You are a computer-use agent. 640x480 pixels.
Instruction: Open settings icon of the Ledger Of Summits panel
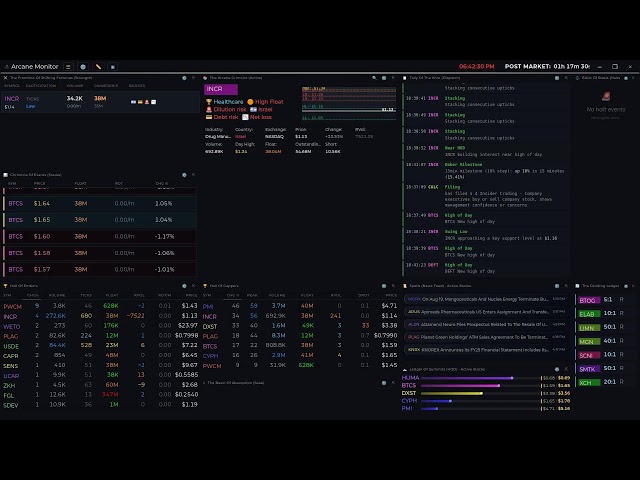tap(557, 369)
